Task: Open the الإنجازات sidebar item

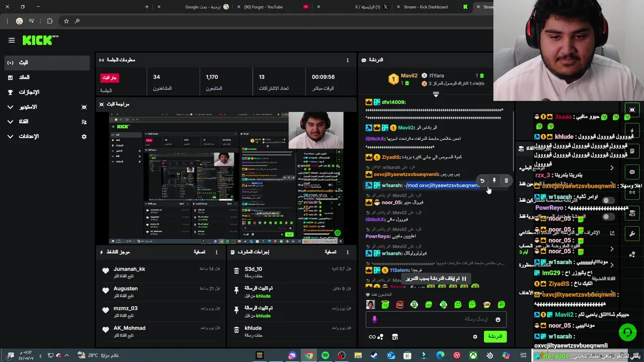Action: (x=47, y=92)
